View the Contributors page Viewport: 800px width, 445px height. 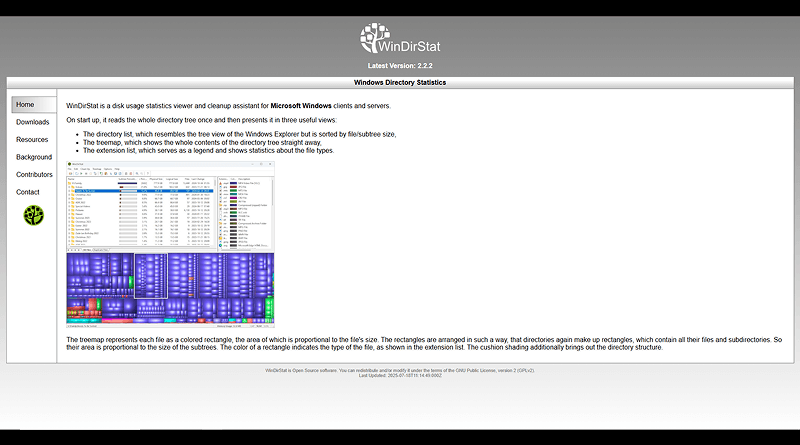tap(34, 175)
